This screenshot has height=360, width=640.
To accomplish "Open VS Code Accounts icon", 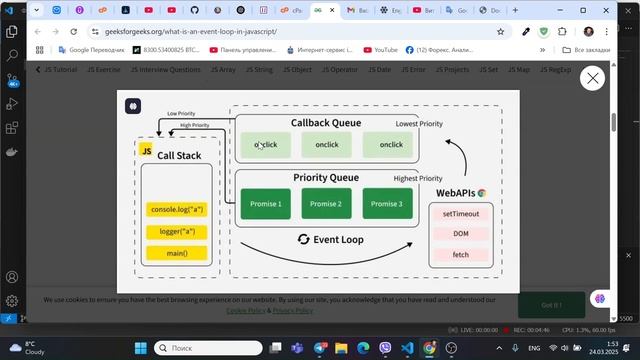I will coord(12,277).
